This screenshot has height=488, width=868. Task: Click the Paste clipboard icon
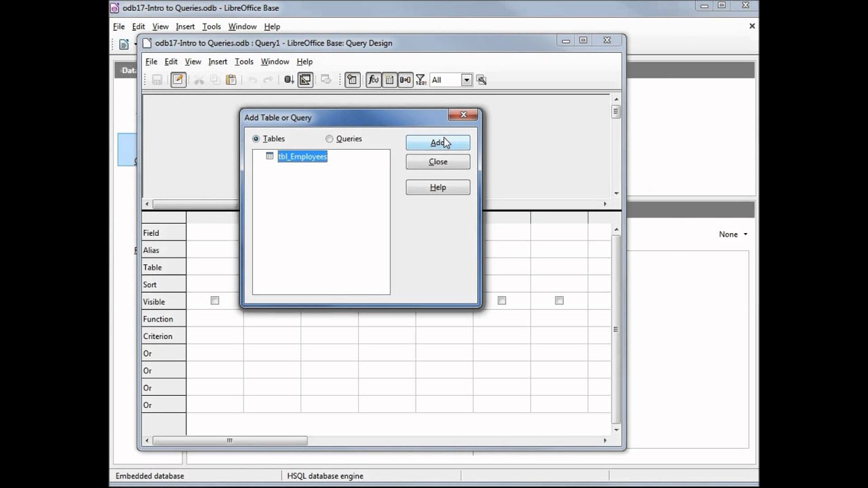[x=231, y=80]
